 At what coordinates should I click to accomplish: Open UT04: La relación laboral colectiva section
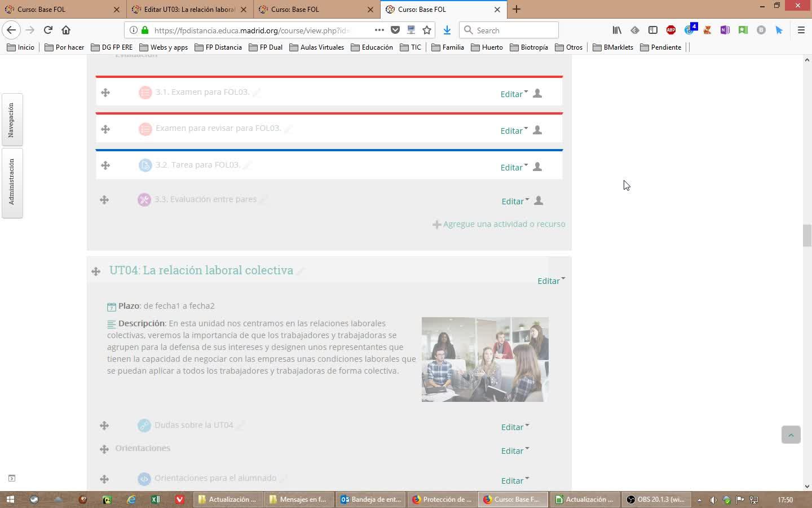click(x=201, y=270)
